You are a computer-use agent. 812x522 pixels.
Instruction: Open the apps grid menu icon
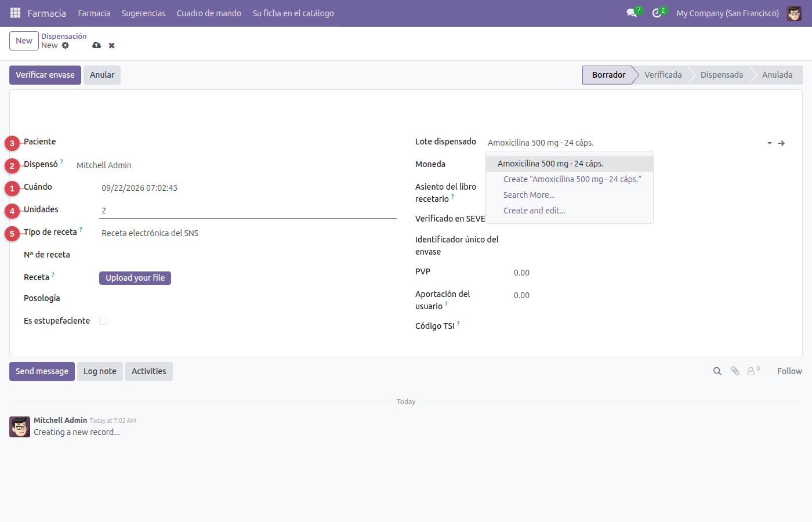(x=15, y=13)
